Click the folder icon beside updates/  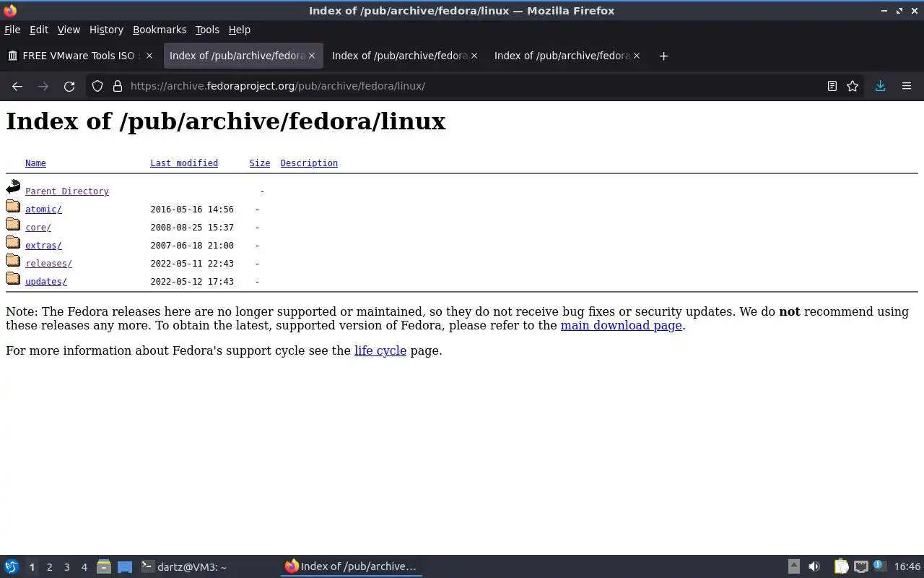pyautogui.click(x=13, y=279)
